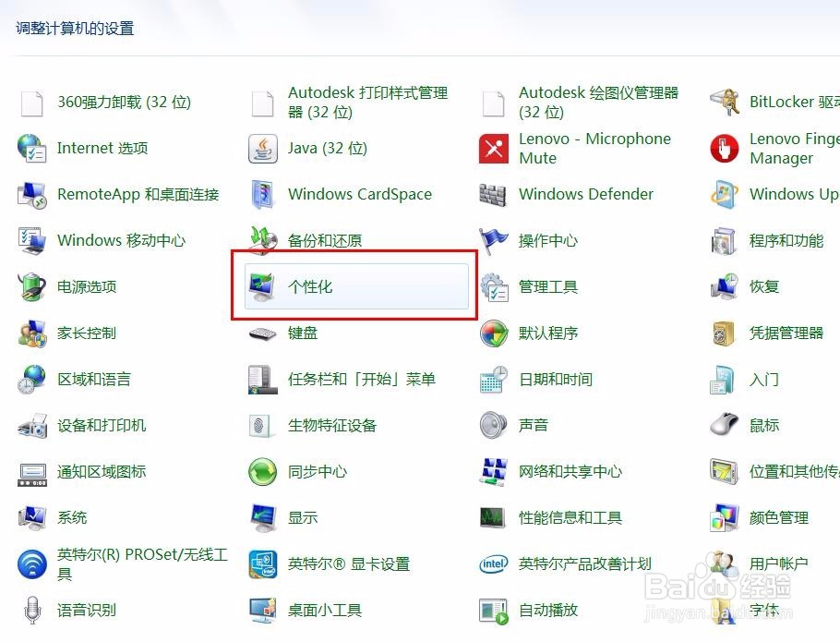Open the 区域和语言 globe clock icon
The height and width of the screenshot is (642, 840).
[31, 380]
